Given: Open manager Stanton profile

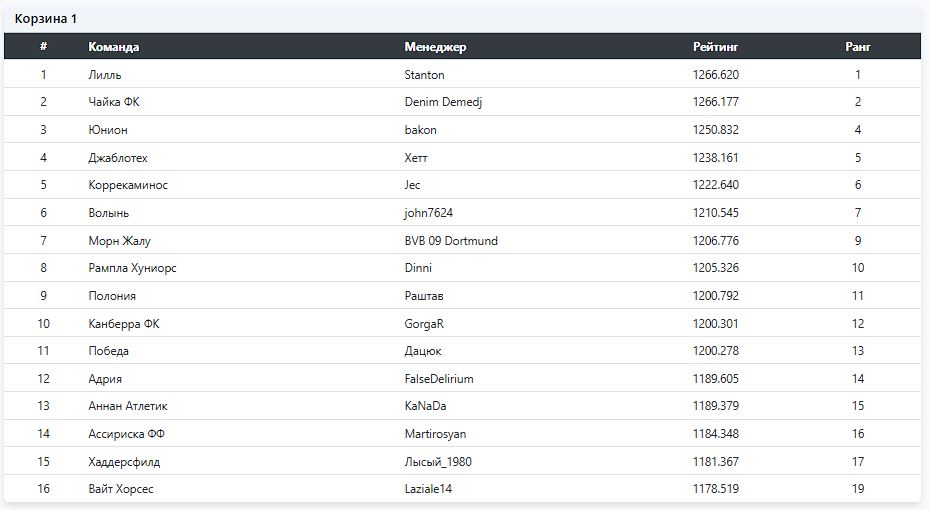Looking at the screenshot, I should 424,75.
